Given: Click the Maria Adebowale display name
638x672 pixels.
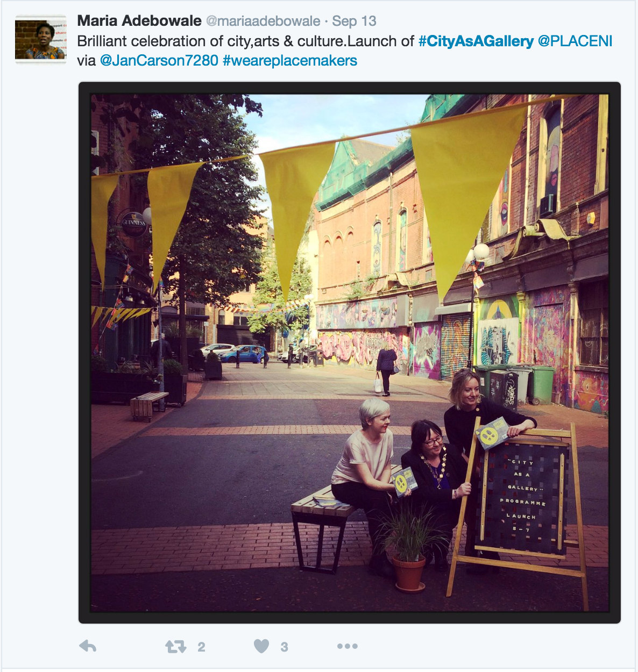Looking at the screenshot, I should [x=139, y=21].
